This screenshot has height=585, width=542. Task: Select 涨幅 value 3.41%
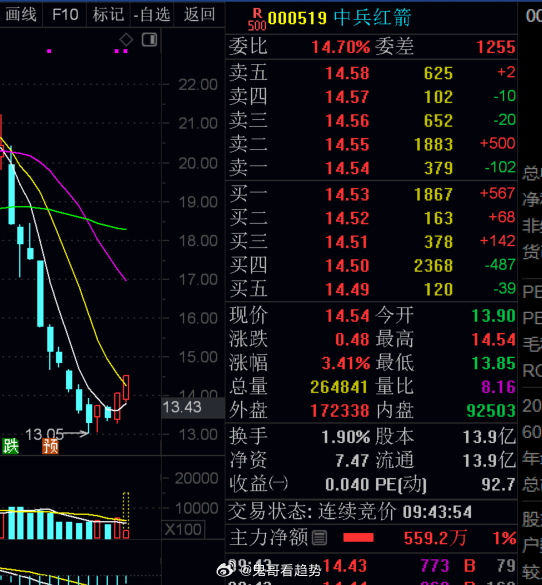pos(346,363)
